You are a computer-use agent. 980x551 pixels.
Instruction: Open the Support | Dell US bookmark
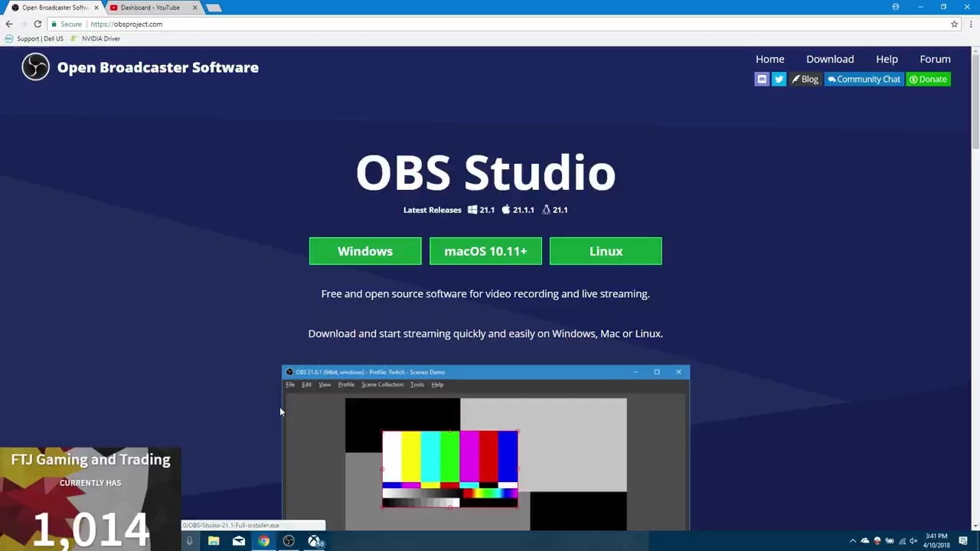(34, 38)
